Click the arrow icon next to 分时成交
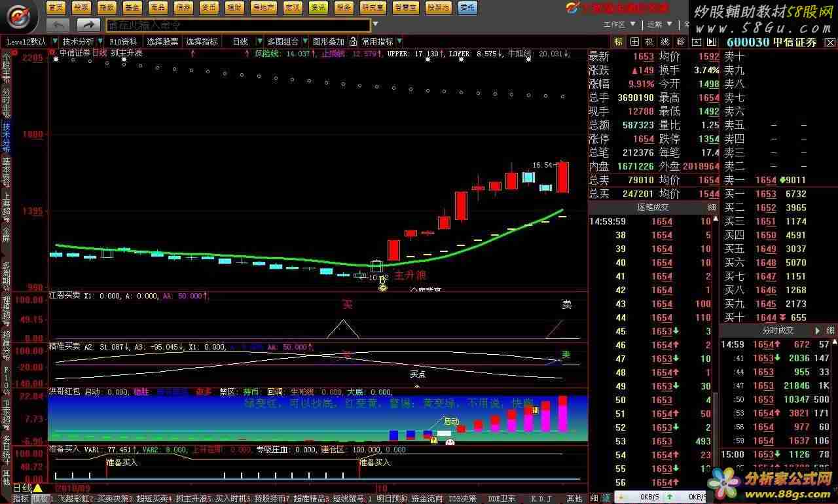This screenshot has width=838, height=504. [817, 331]
